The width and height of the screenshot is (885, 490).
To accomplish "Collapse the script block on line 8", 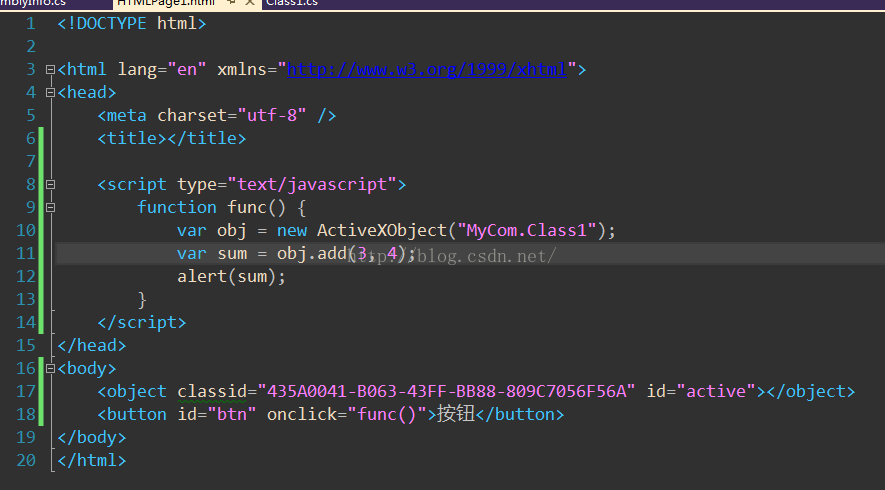I will click(50, 184).
